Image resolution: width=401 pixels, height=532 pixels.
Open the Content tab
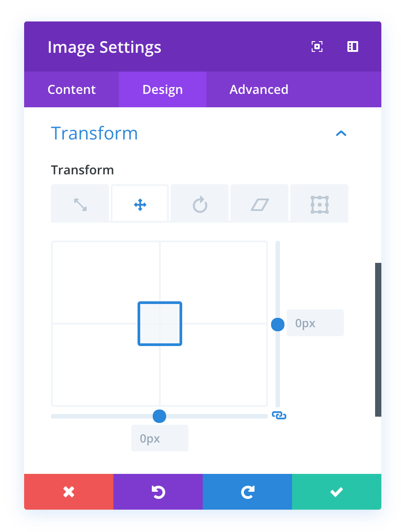(71, 89)
